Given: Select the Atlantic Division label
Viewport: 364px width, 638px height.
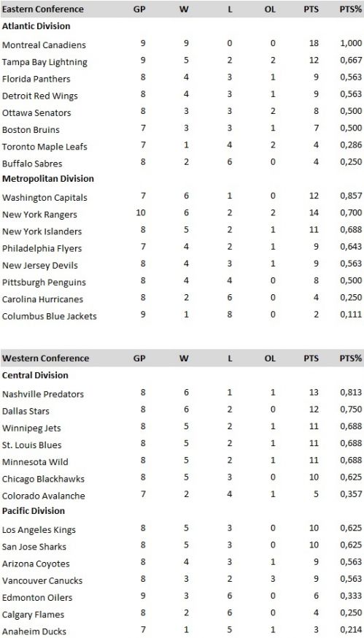Looking at the screenshot, I should (x=36, y=26).
